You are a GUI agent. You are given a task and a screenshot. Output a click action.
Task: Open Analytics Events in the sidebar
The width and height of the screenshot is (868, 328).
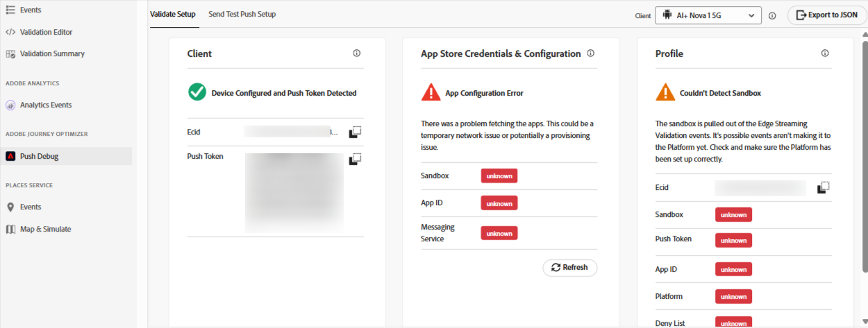tap(46, 105)
